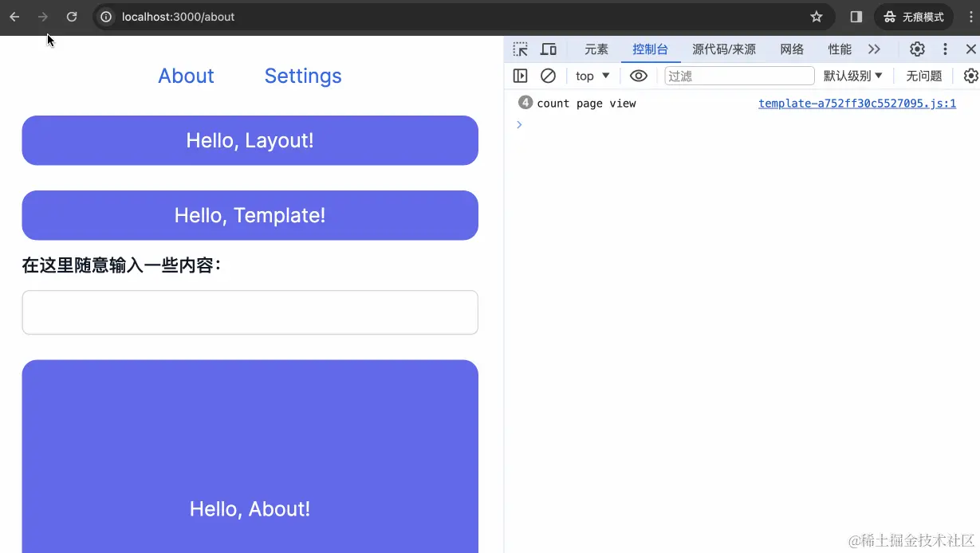The height and width of the screenshot is (553, 980).
Task: Open the incognito mode (无痕模式) profile button
Action: (914, 17)
